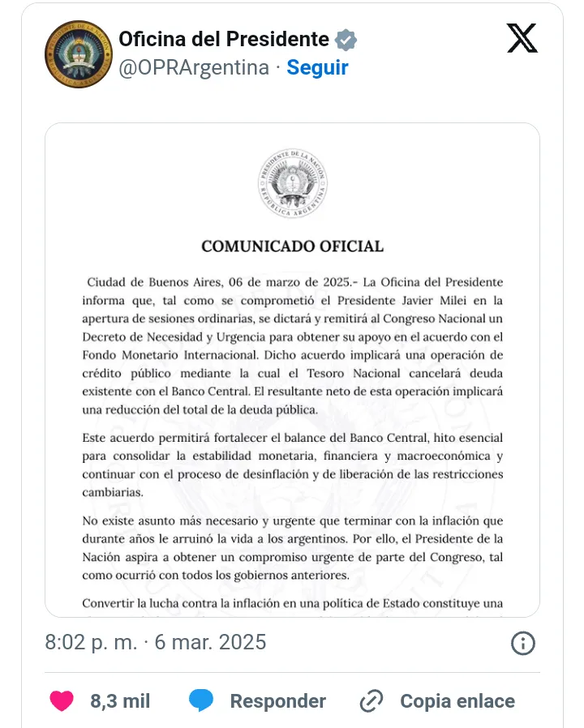Open the @OPRArgentina handle link

[193, 67]
